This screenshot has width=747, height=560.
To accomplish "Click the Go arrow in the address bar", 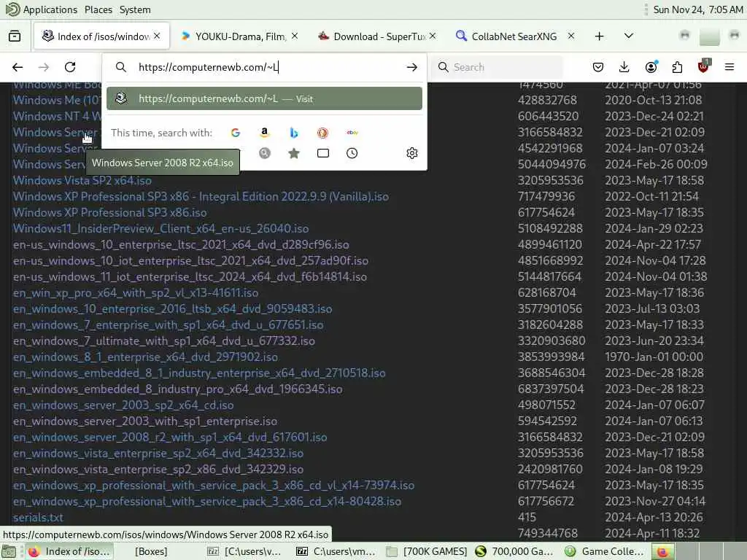I will [412, 67].
